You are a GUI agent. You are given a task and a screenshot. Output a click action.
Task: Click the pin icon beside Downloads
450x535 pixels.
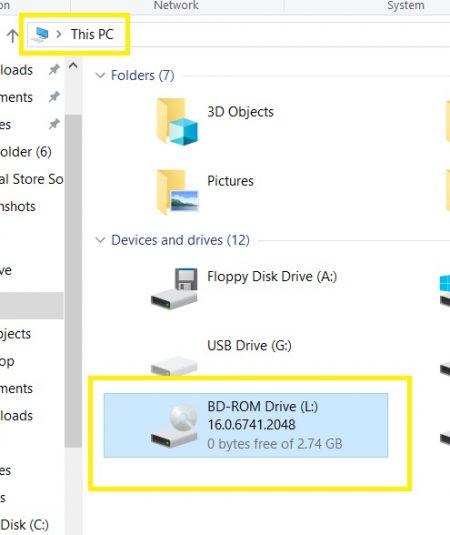(54, 70)
